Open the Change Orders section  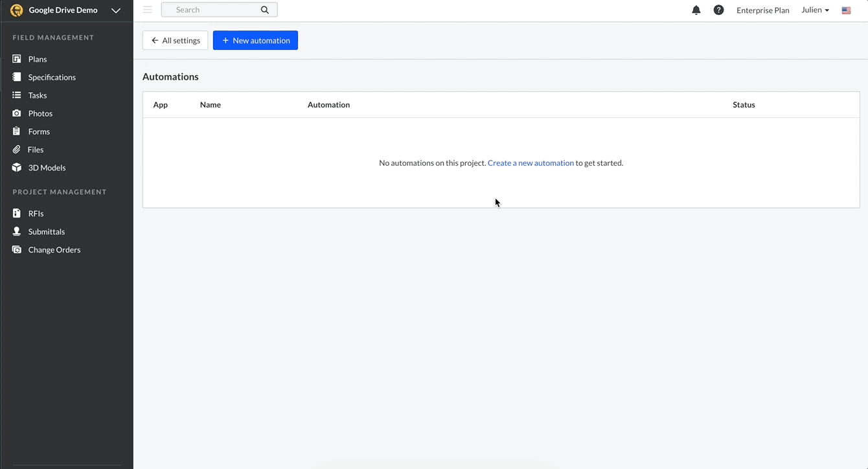[x=54, y=249]
